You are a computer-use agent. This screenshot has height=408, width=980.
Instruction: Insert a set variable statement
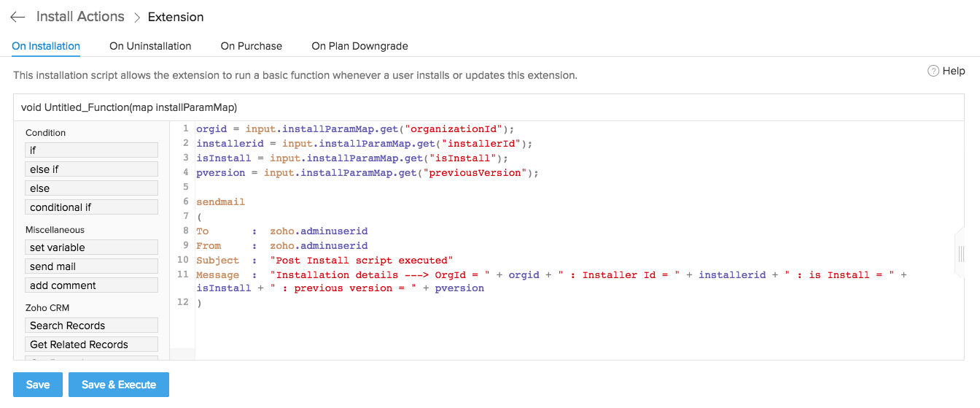[92, 247]
